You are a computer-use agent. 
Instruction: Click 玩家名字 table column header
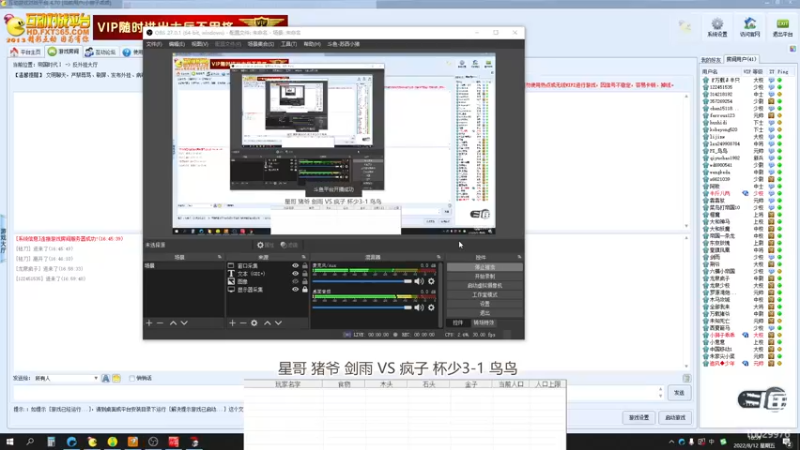pos(288,384)
